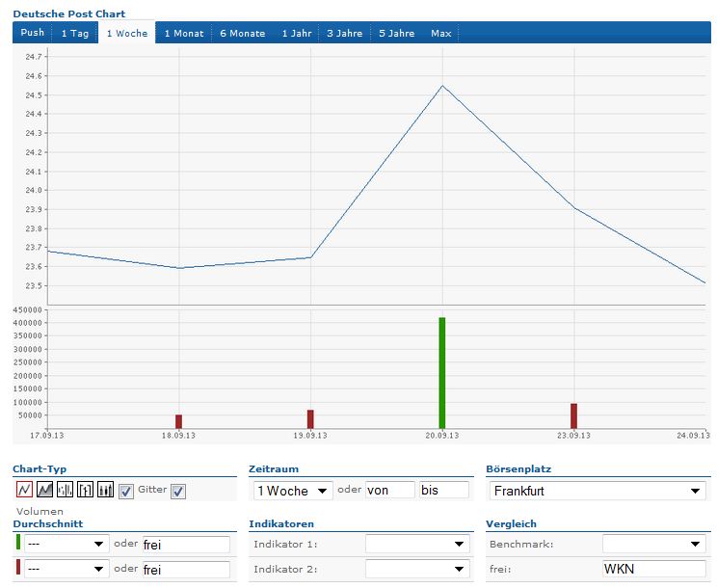This screenshot has height=588, width=717.
Task: Click the 'Zeitraum' section heading
Action: point(274,469)
